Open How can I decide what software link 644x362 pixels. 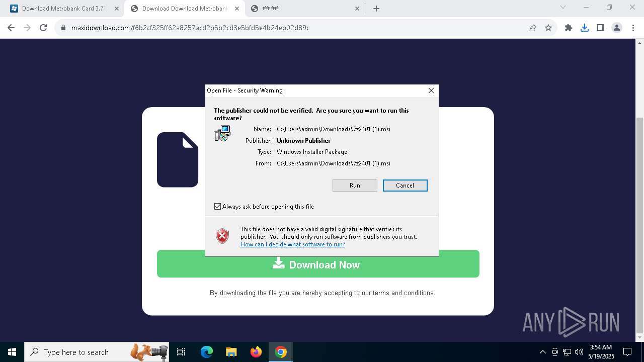[x=293, y=244]
